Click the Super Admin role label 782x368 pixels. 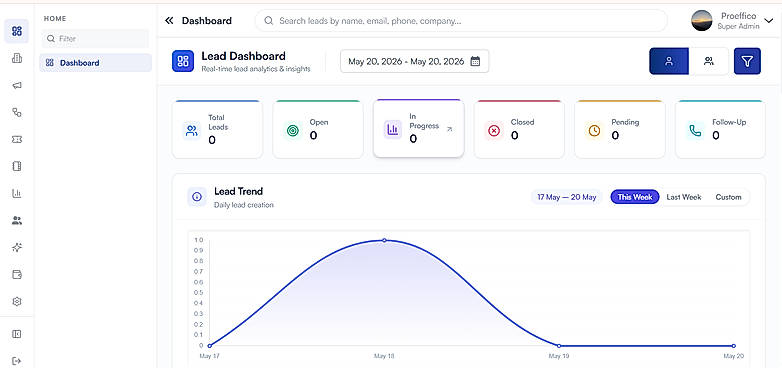(x=738, y=26)
